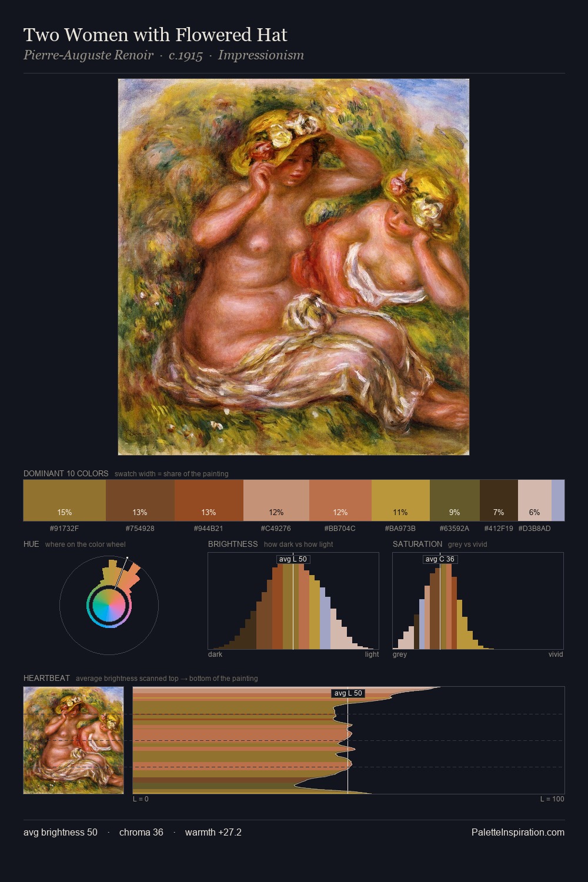
Task: Pick the #944B21 rust swatch
Action: tap(209, 500)
